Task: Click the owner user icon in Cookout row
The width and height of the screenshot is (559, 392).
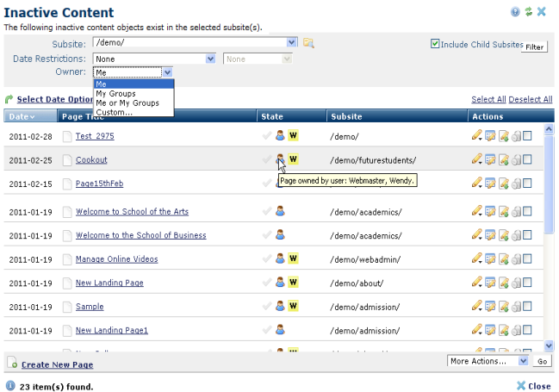Action: tap(280, 159)
